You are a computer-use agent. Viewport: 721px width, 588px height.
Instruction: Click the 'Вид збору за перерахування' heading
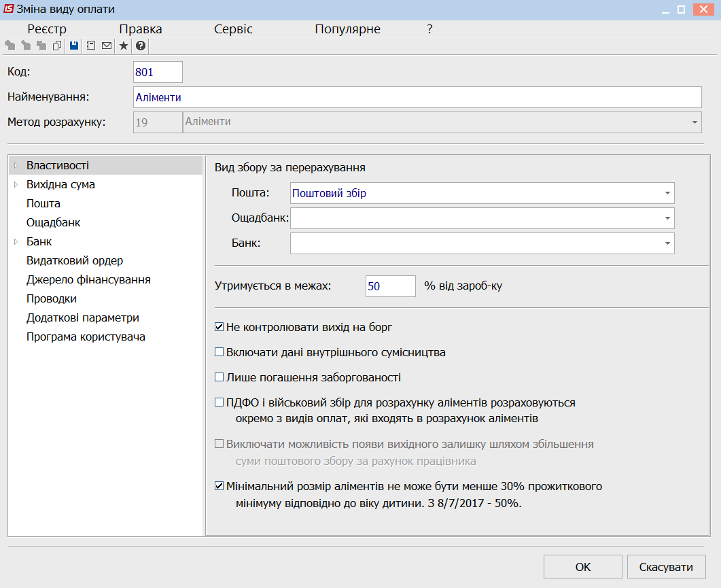289,167
